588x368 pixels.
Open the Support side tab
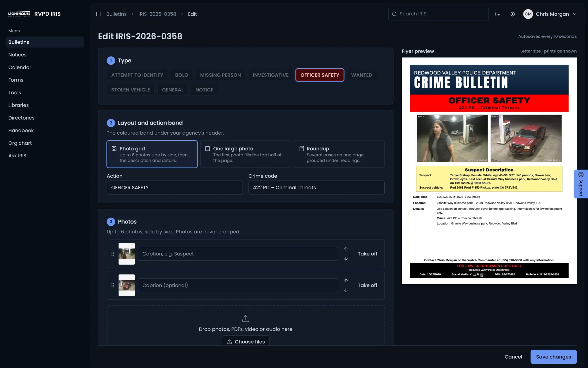(x=581, y=184)
